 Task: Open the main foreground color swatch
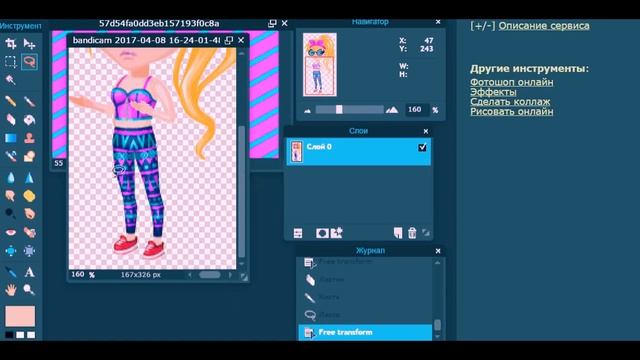click(x=20, y=316)
